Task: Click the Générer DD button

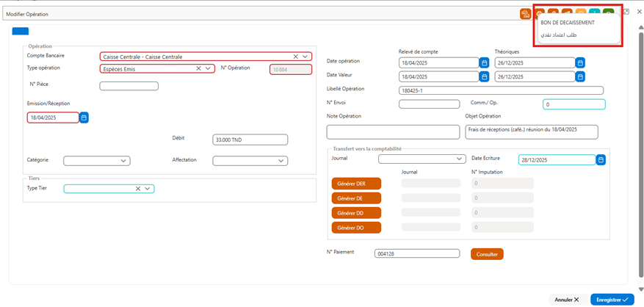Action: click(x=356, y=213)
